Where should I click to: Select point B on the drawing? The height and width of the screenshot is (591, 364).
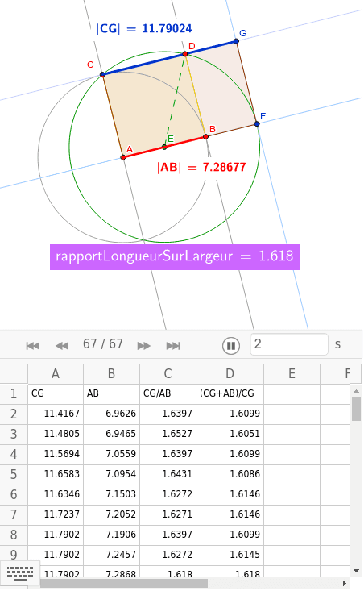205,136
